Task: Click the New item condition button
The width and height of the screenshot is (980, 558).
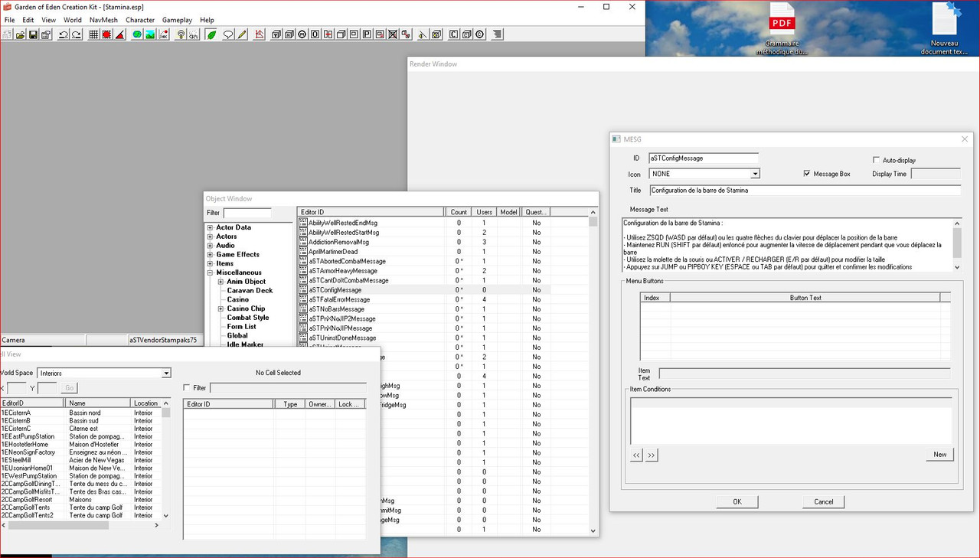Action: point(940,455)
